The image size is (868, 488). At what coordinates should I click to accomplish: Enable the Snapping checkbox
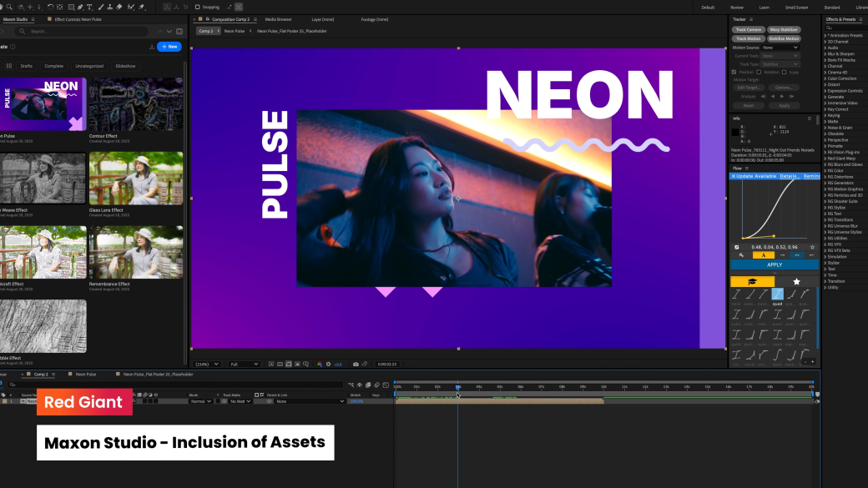[x=197, y=7]
